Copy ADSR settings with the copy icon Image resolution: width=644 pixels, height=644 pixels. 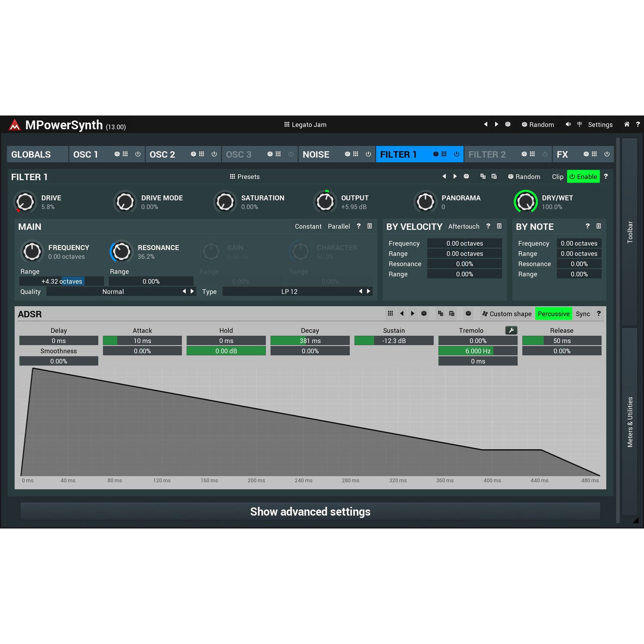click(x=439, y=314)
